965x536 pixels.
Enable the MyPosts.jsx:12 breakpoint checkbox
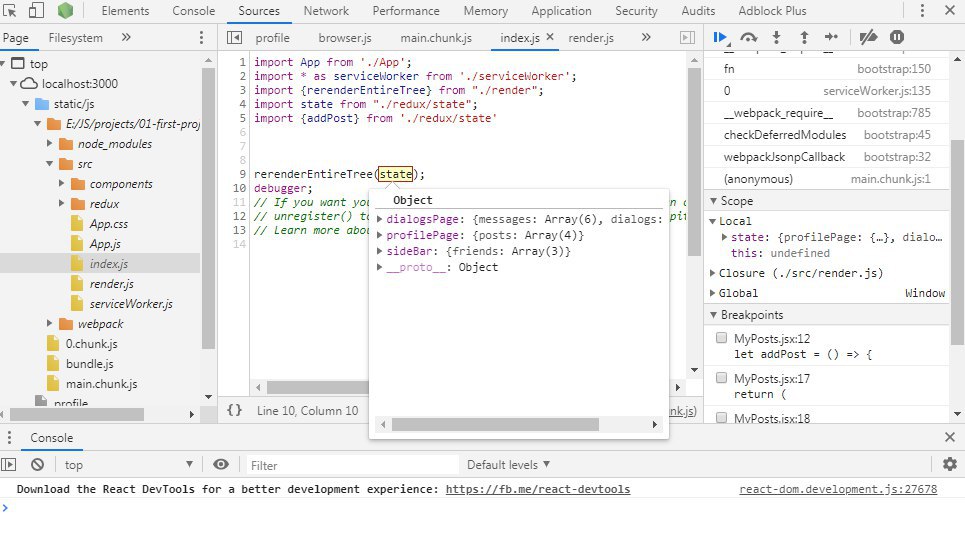coord(721,339)
